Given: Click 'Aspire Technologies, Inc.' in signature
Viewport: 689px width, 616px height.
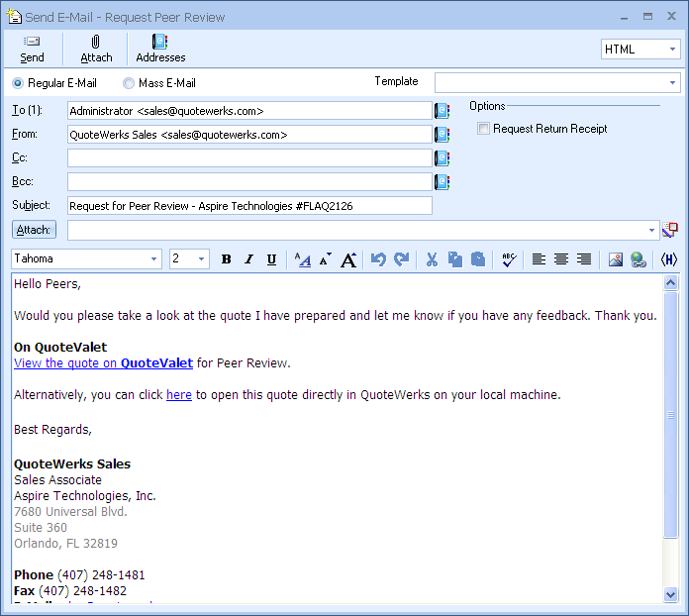Looking at the screenshot, I should point(85,496).
